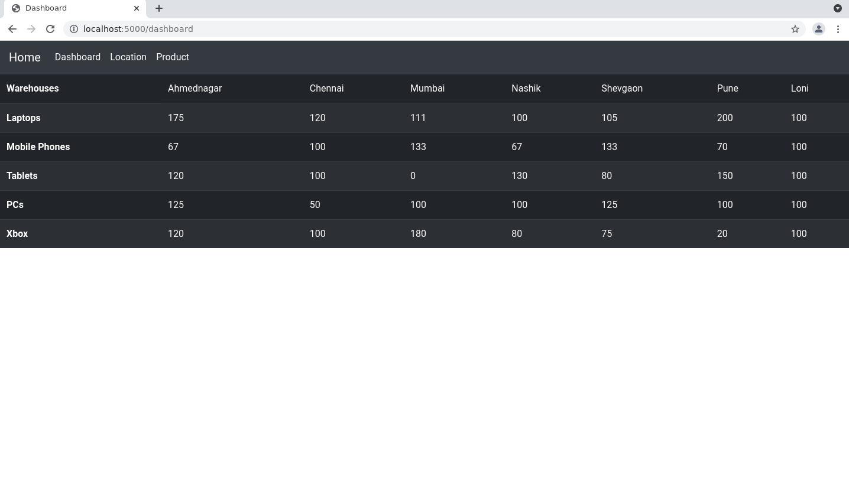The width and height of the screenshot is (849, 504).
Task: Click the Xbox stock value for Mumbai
Action: pos(418,233)
